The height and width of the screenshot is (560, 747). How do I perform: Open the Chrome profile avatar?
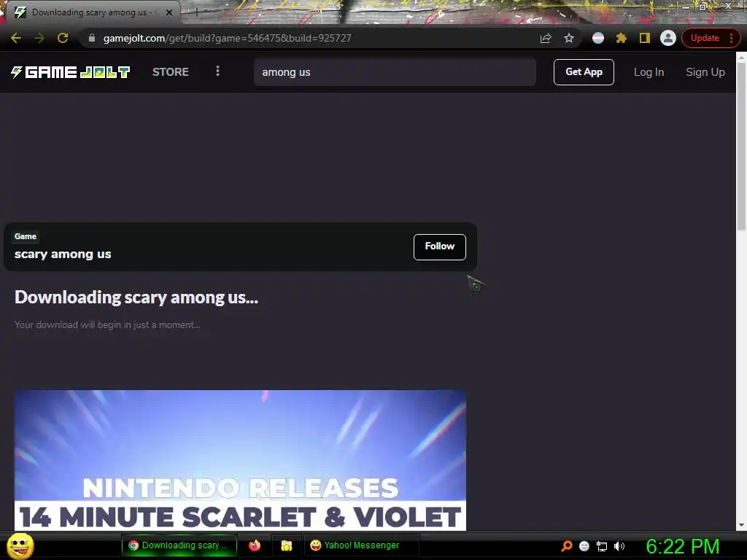(x=668, y=38)
